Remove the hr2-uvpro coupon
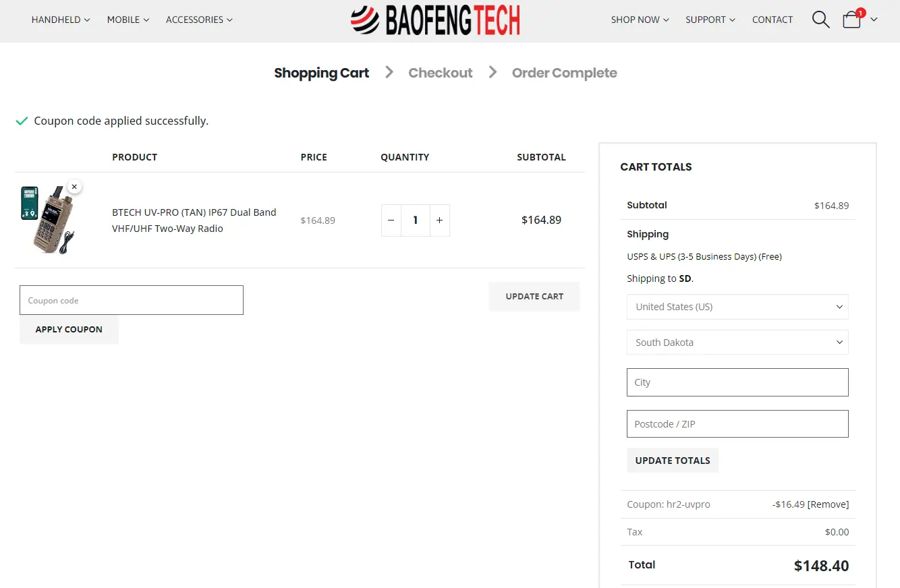The image size is (900, 588). pyautogui.click(x=828, y=504)
